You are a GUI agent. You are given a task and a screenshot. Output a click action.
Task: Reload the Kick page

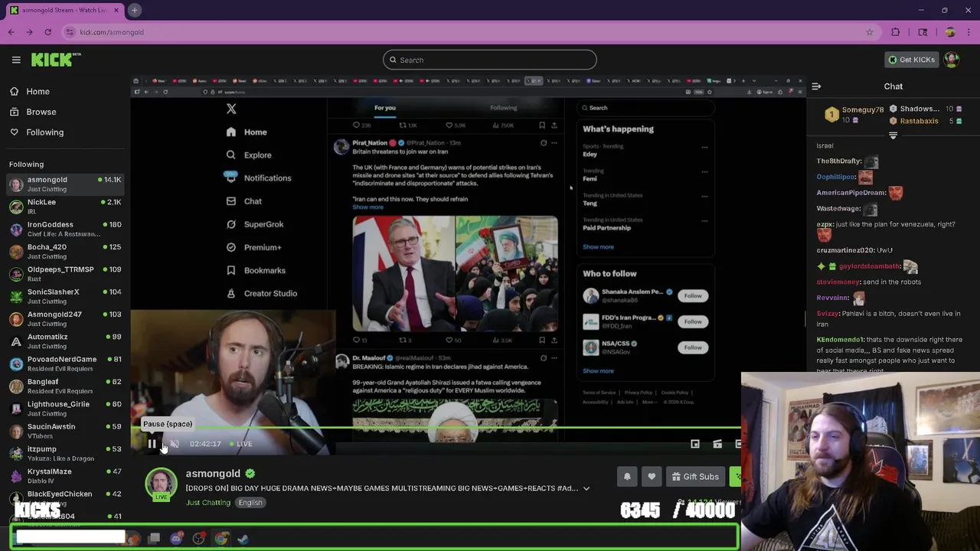[48, 32]
